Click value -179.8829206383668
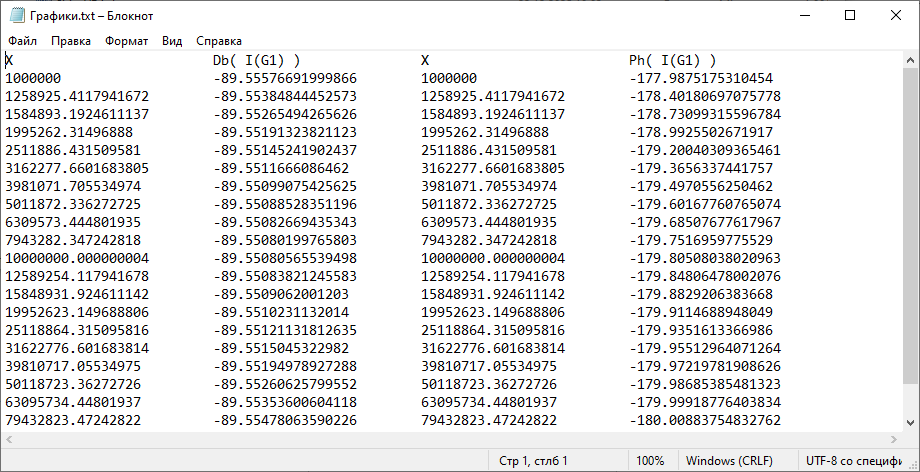This screenshot has width=920, height=472. coord(701,294)
